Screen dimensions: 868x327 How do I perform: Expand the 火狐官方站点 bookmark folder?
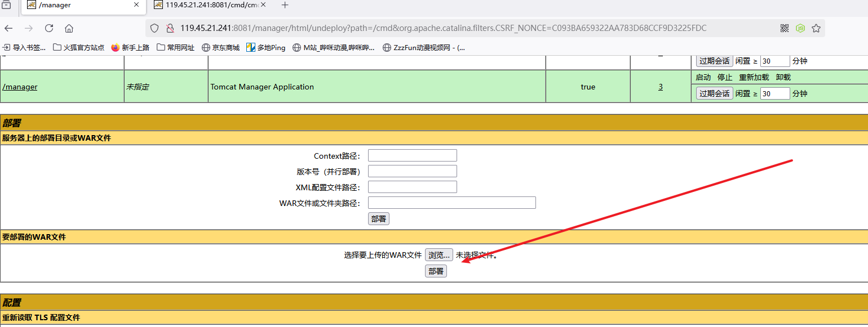coord(78,48)
